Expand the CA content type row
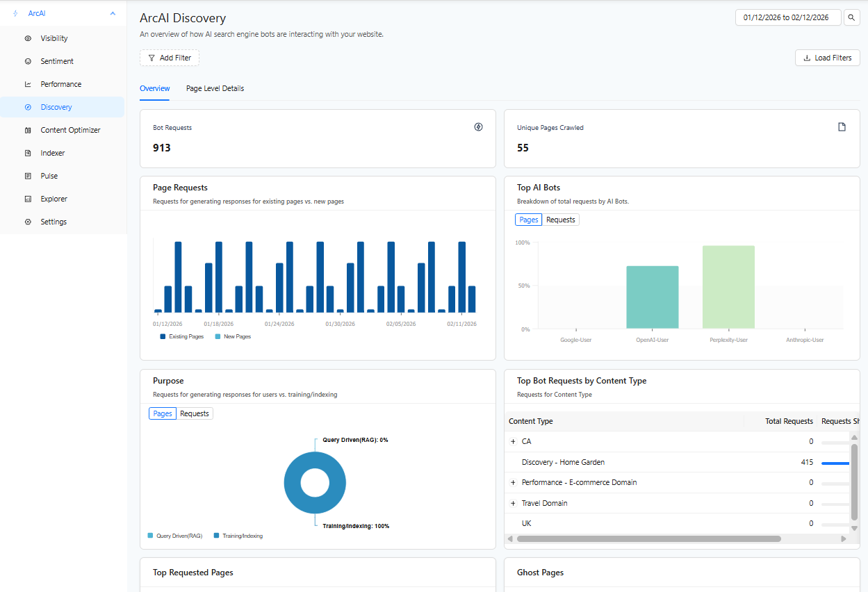This screenshot has height=592, width=868. (513, 442)
